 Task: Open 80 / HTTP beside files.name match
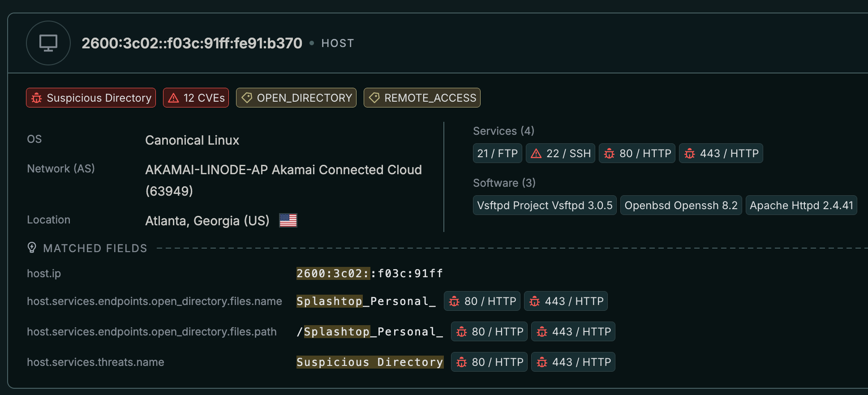[x=482, y=301]
